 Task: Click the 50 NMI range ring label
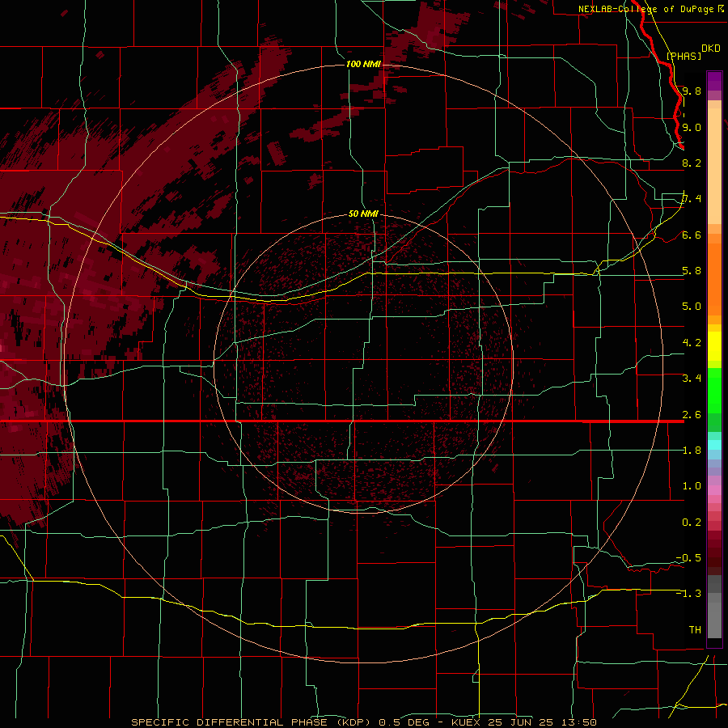(x=363, y=214)
